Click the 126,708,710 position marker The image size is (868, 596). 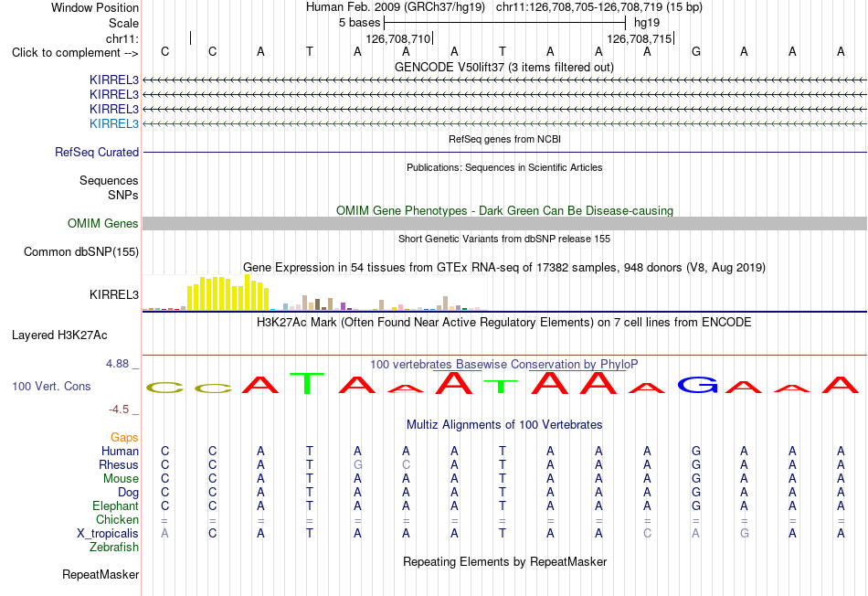(399, 38)
